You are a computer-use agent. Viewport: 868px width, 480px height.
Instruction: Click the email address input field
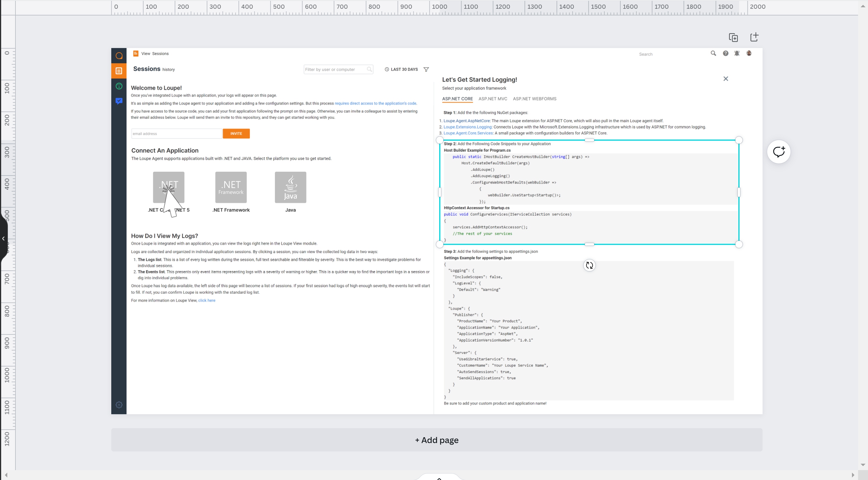click(x=177, y=134)
